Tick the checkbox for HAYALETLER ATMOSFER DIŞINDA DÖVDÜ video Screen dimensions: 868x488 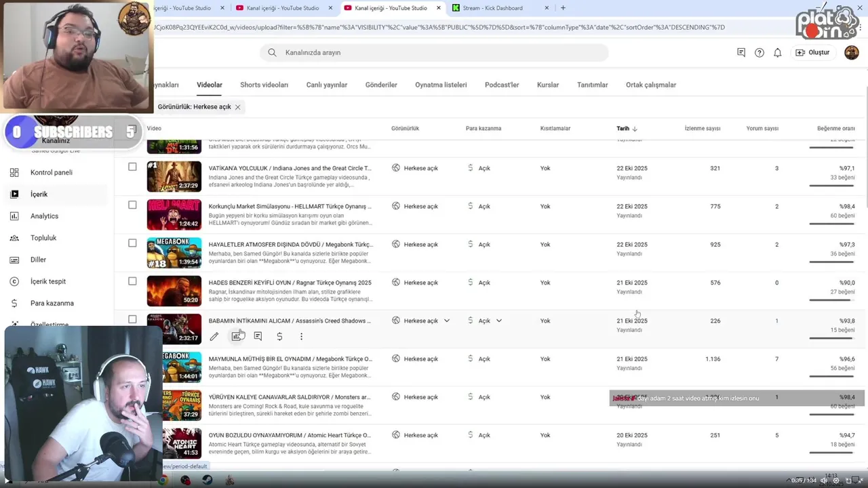[132, 243]
